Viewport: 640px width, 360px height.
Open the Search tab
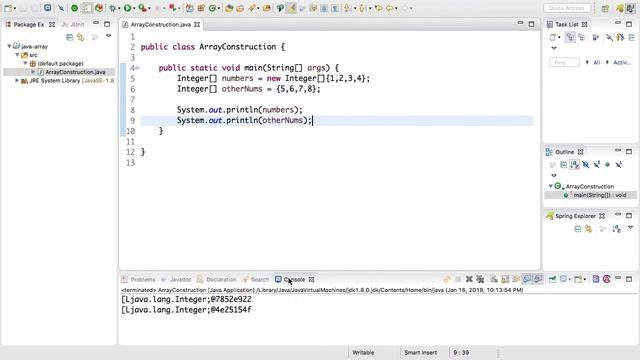(256, 280)
